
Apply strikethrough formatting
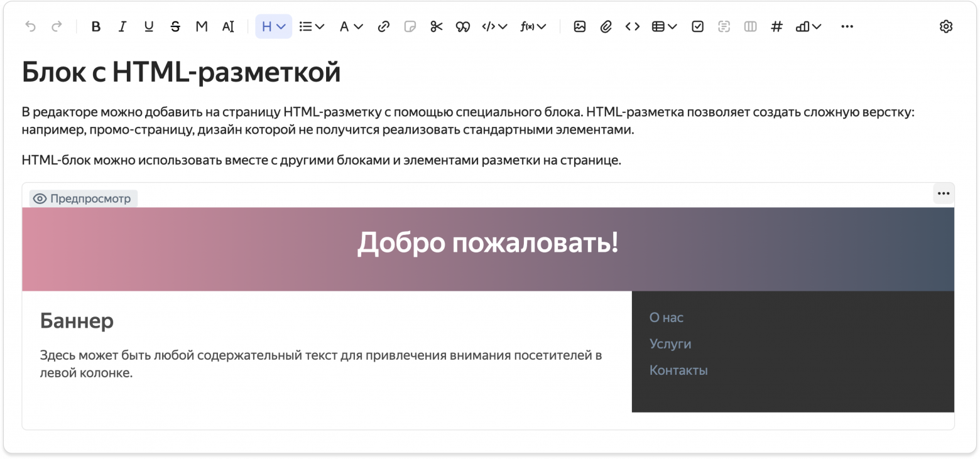(175, 26)
